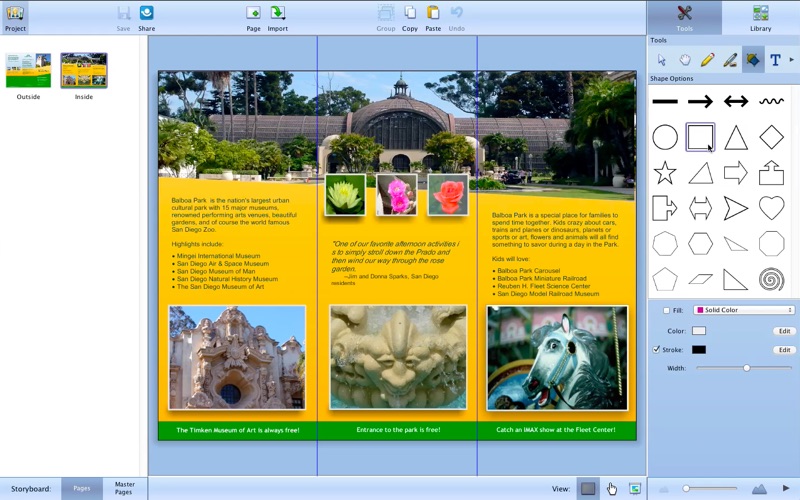
Task: Click Edit next to Stroke
Action: [x=784, y=350]
